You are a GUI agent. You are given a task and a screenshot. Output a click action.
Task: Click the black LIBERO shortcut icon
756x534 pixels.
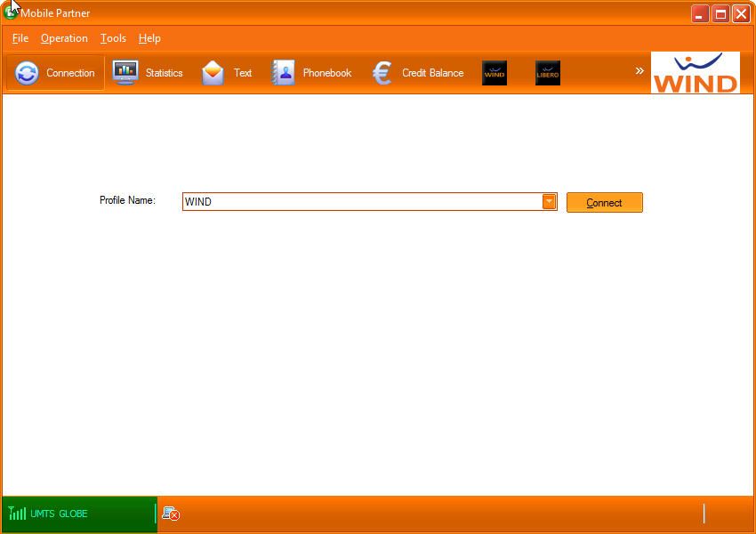click(x=548, y=73)
